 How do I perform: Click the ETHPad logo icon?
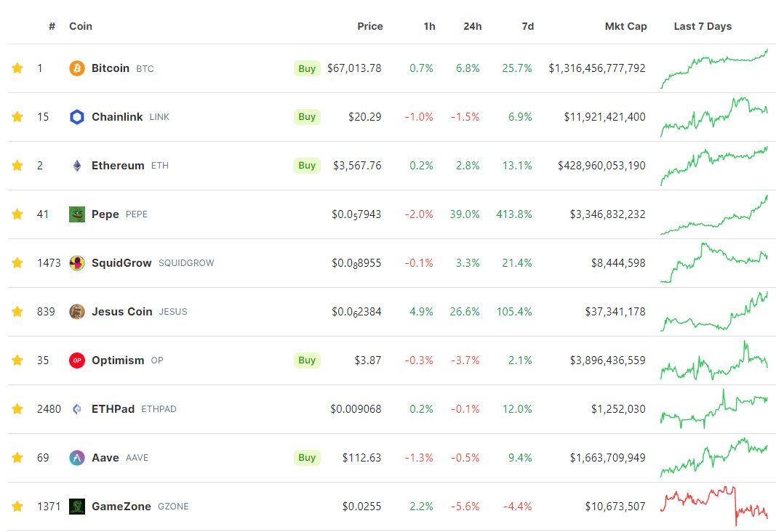click(x=76, y=409)
